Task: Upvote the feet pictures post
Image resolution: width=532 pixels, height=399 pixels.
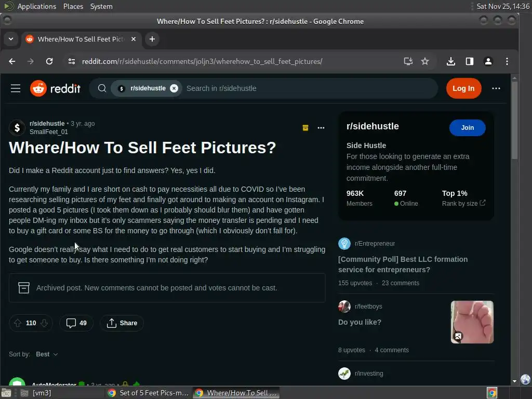Action: point(18,323)
